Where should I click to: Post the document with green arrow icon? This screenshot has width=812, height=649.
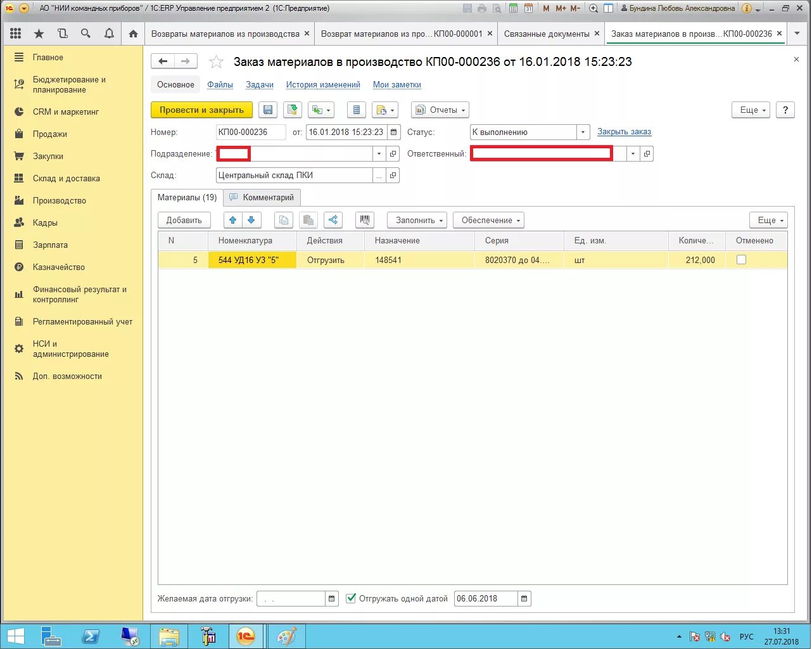(292, 110)
